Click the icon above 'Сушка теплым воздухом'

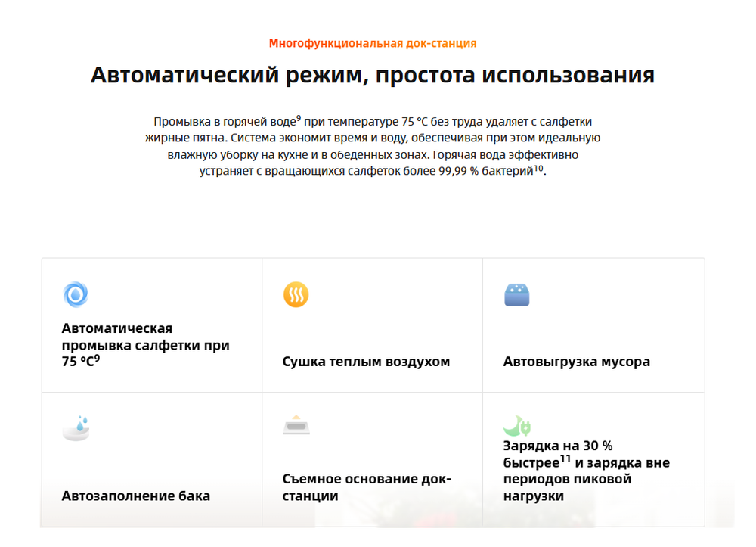[x=297, y=294]
